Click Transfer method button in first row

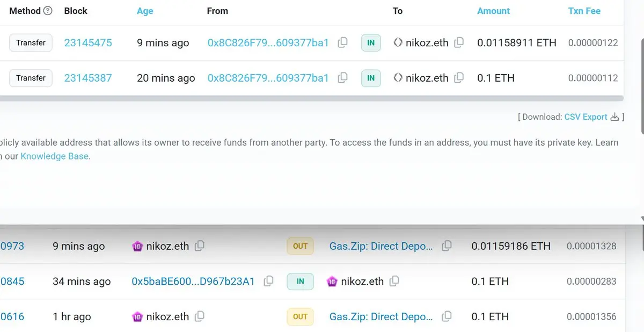pos(31,42)
